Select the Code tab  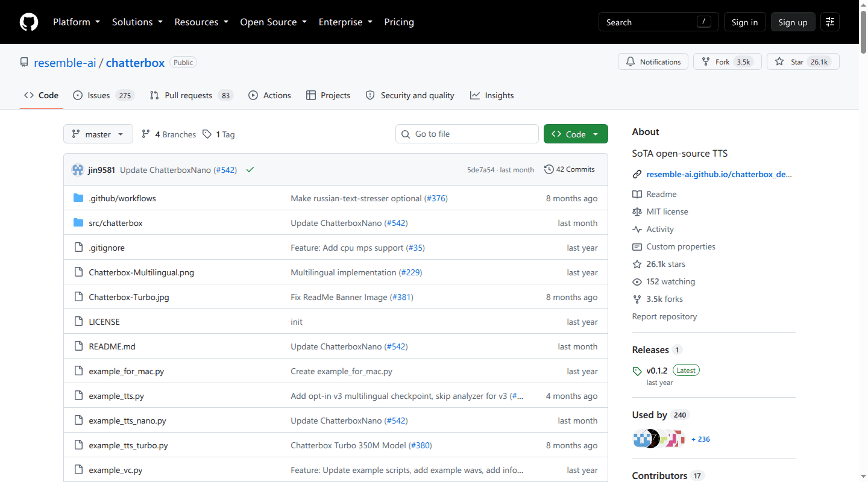pos(41,95)
